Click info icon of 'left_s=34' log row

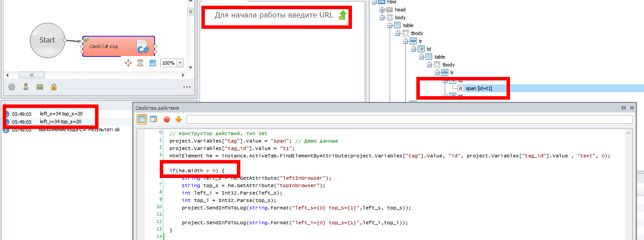[x=6, y=114]
